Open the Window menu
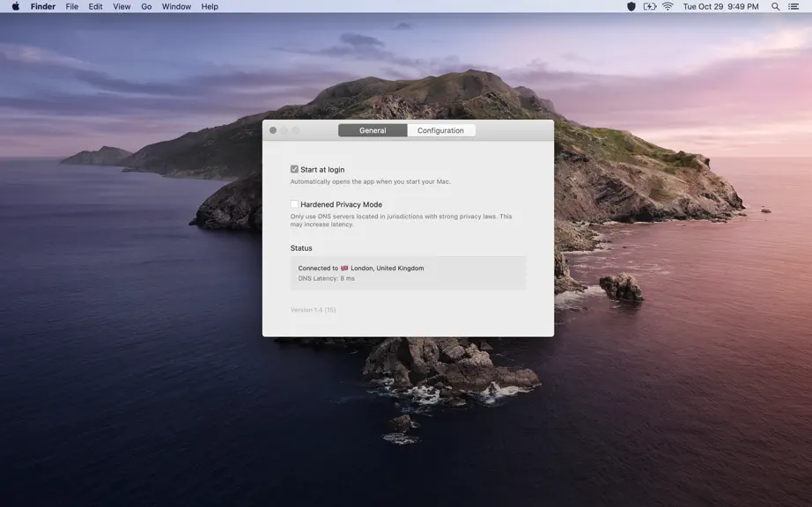 click(176, 7)
